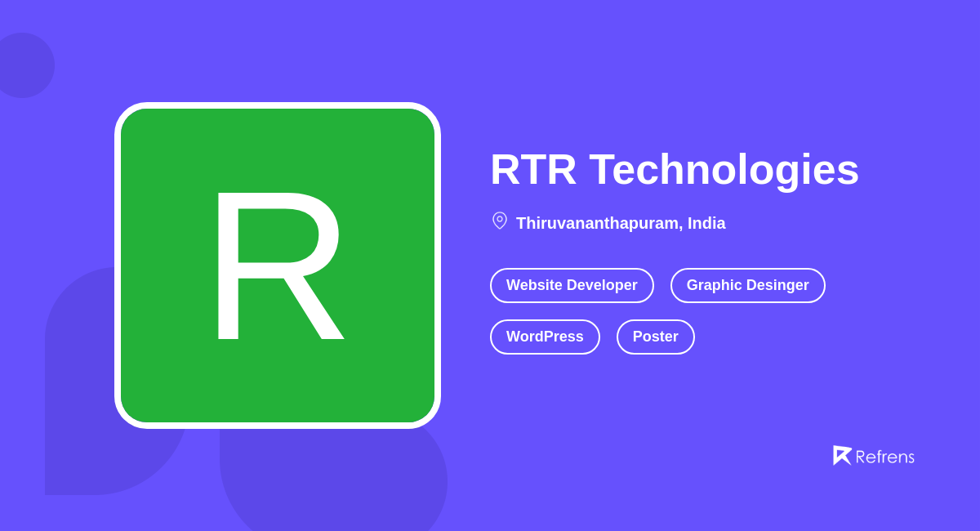This screenshot has width=980, height=531.
Task: Toggle the Poster tag pill
Action: [655, 337]
